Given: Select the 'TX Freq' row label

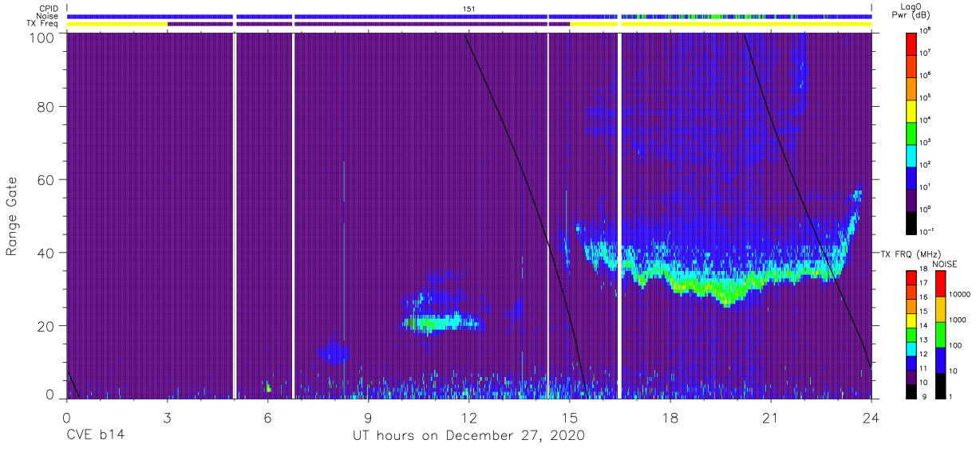Looking at the screenshot, I should tap(42, 24).
